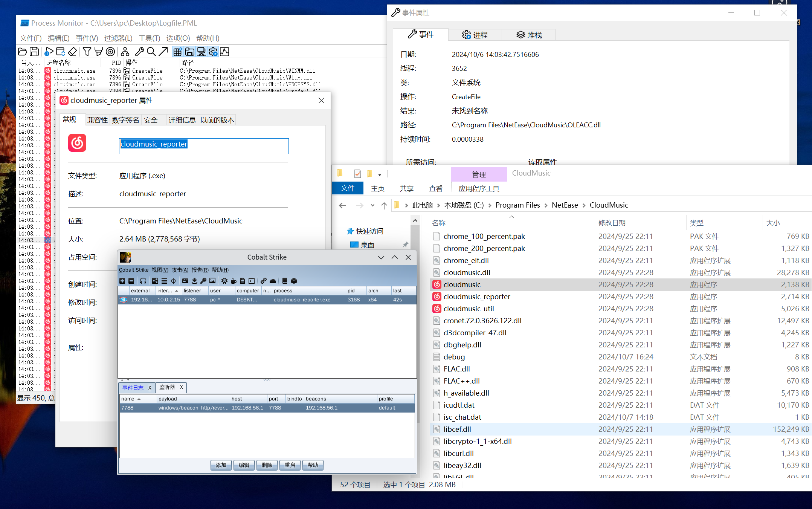Click the Process Monitor filter funnel icon
This screenshot has height=509, width=812.
87,52
